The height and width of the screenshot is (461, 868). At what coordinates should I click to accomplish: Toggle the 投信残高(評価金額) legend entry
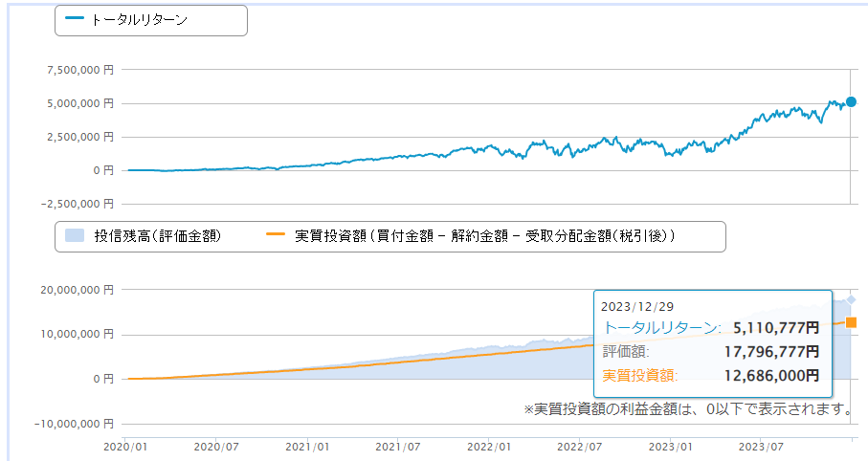[144, 236]
